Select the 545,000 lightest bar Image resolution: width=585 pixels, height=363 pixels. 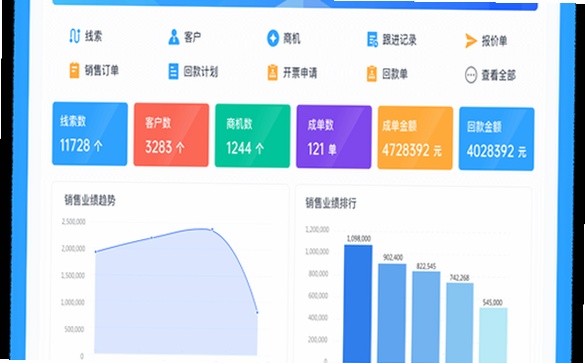[x=493, y=335]
